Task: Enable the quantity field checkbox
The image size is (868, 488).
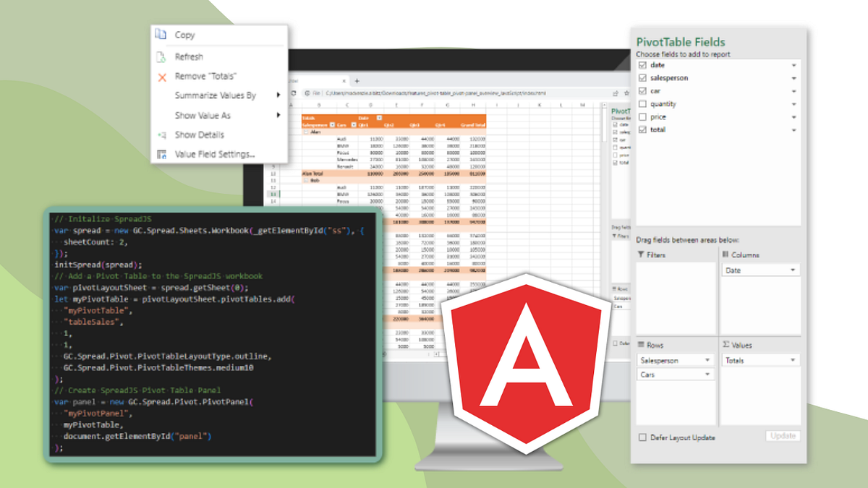Action: pos(644,103)
